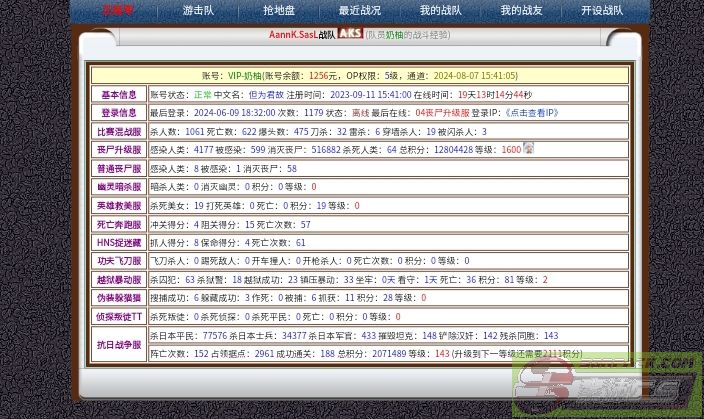Click the 丧尸升级服 category label
This screenshot has width=704, height=419.
119,149
